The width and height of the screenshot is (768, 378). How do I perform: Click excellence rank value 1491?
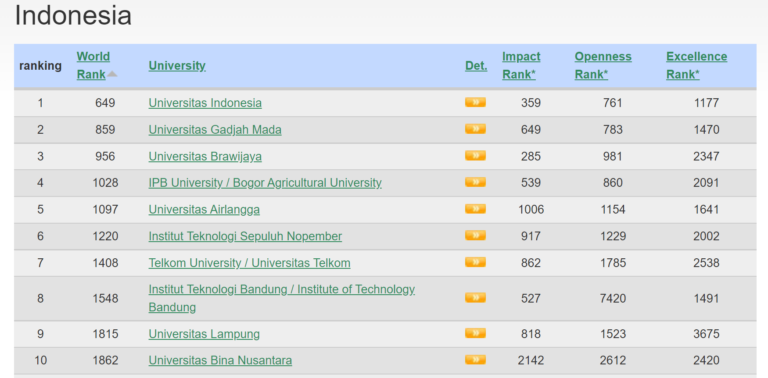[x=706, y=298]
